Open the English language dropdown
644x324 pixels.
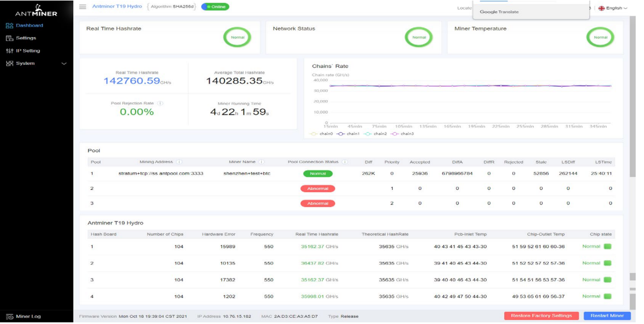click(613, 8)
